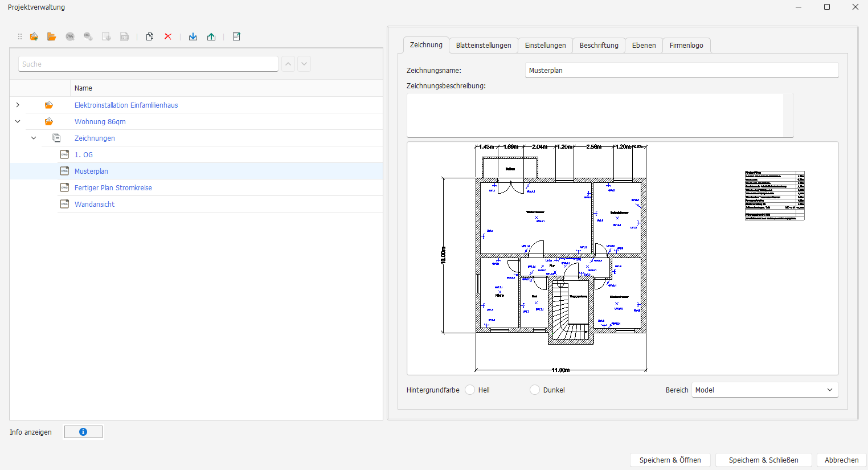The height and width of the screenshot is (470, 868).
Task: Click Speichern & Öffnen button
Action: pos(670,460)
